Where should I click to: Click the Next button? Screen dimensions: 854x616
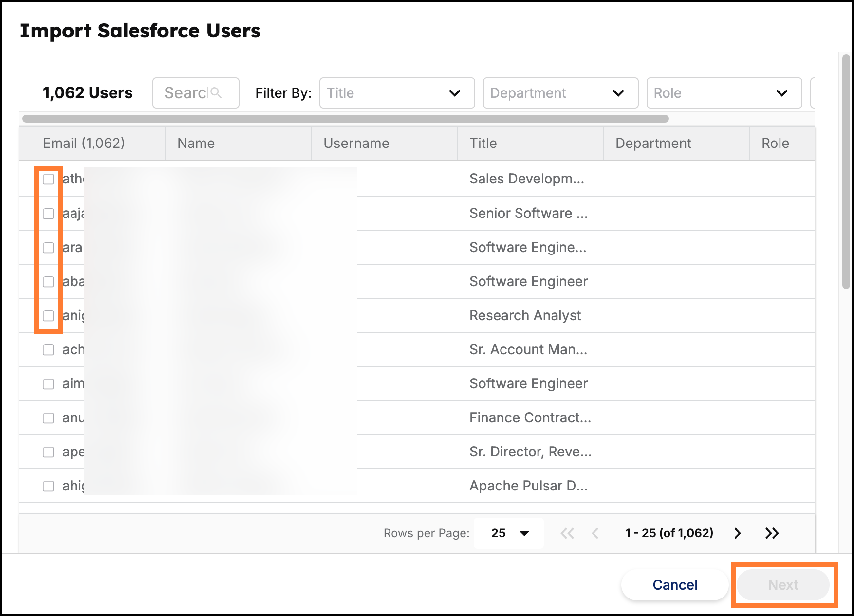click(783, 585)
